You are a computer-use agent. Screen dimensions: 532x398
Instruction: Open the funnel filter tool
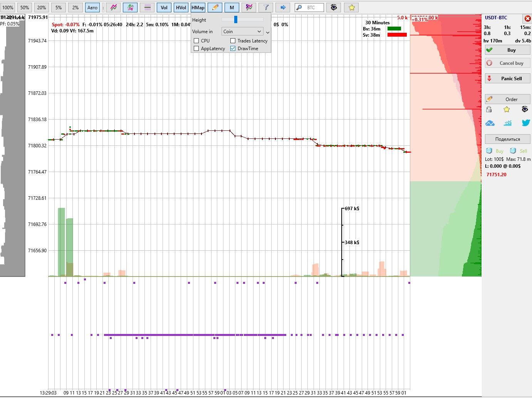(x=266, y=7)
